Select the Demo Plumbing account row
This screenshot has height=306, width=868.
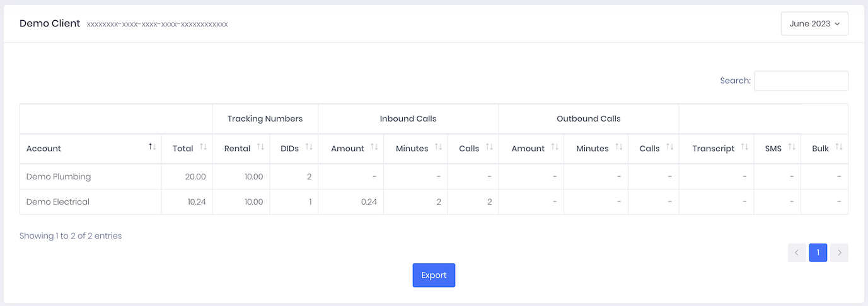click(434, 177)
